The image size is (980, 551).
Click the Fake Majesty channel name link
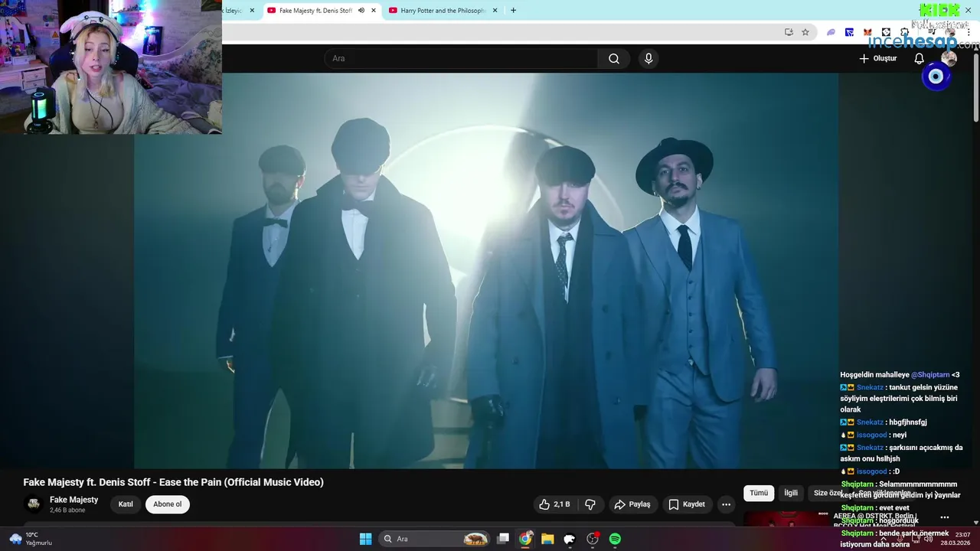74,500
